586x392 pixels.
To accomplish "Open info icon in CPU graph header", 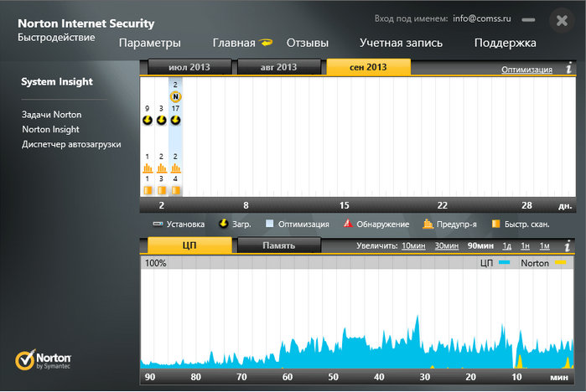I will [568, 246].
